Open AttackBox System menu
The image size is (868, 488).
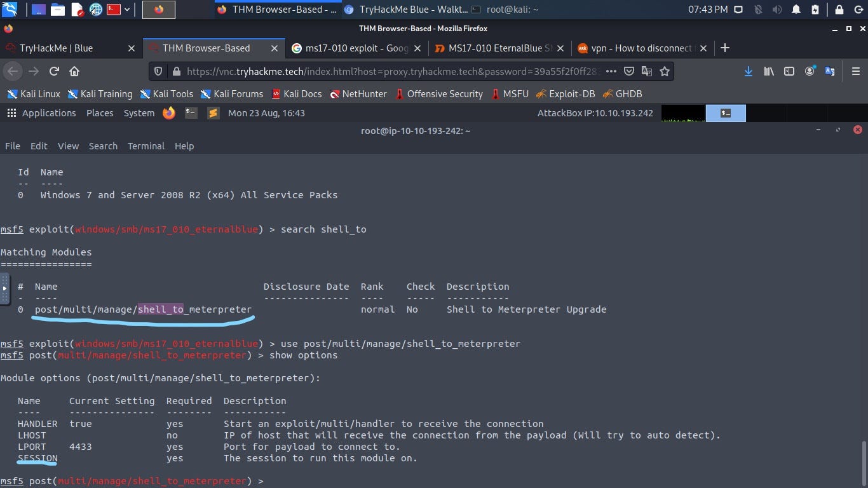pyautogui.click(x=139, y=113)
